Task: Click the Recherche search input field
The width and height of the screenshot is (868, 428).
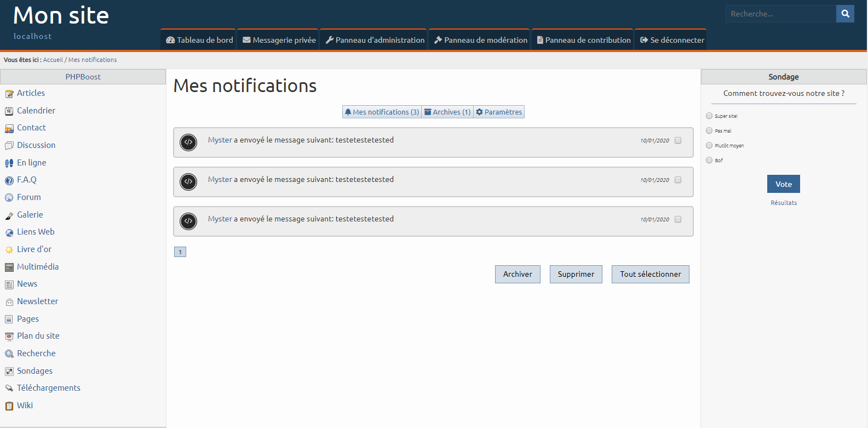Action: [x=780, y=14]
